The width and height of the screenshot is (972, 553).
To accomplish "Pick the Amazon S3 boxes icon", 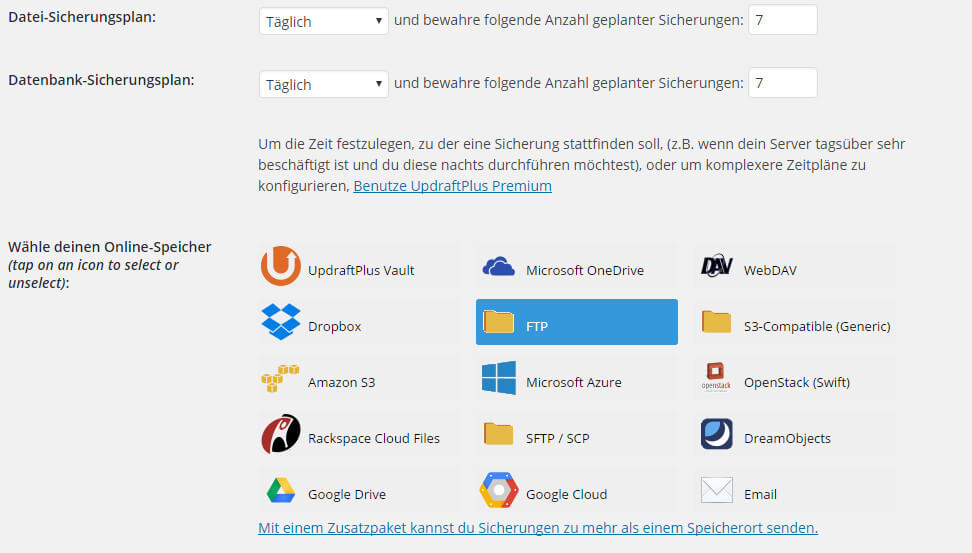I will (x=280, y=378).
